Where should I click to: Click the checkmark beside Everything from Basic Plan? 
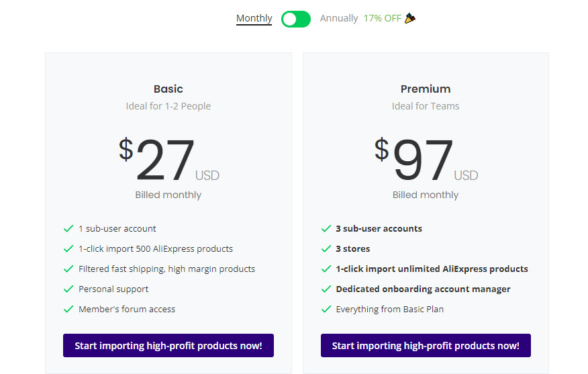click(326, 309)
